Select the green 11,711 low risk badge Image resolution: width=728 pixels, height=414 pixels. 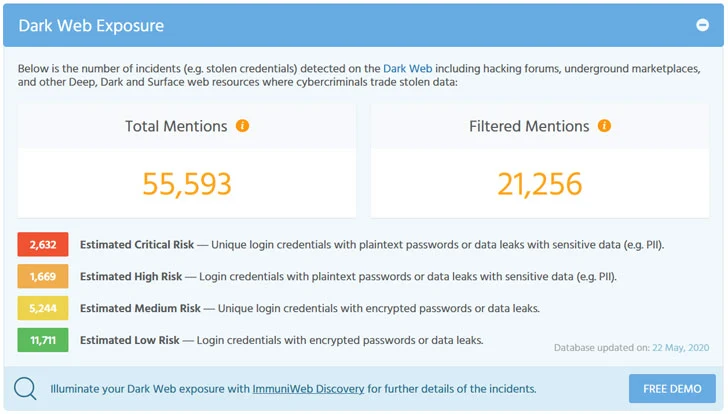[x=43, y=340]
